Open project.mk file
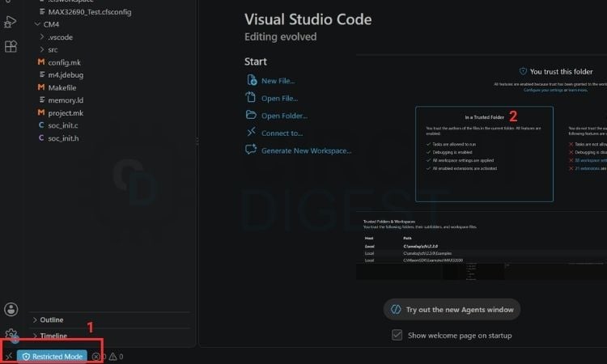The width and height of the screenshot is (607, 364). click(66, 112)
